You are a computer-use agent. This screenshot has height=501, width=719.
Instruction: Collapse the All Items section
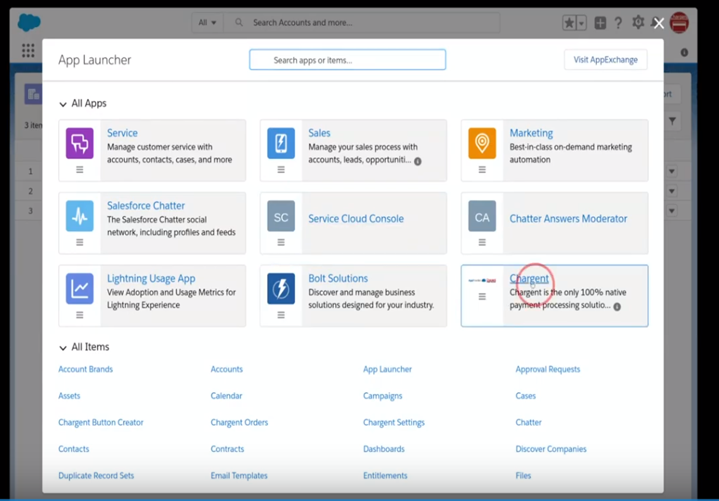[64, 348]
